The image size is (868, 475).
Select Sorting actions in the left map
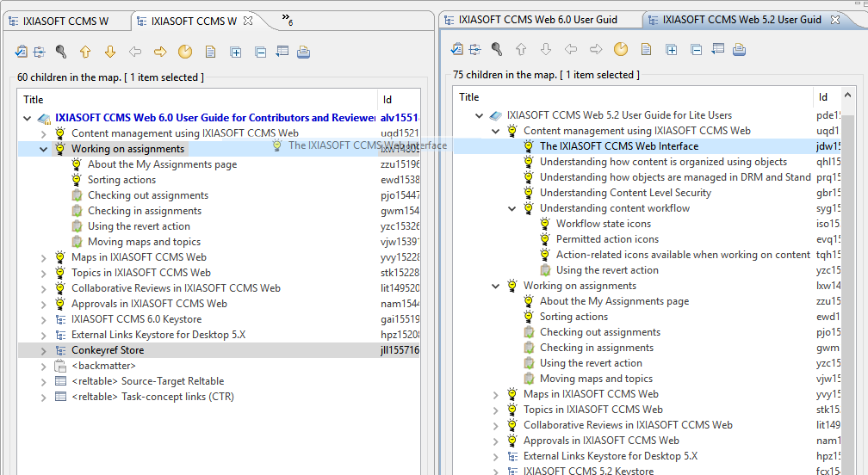121,180
